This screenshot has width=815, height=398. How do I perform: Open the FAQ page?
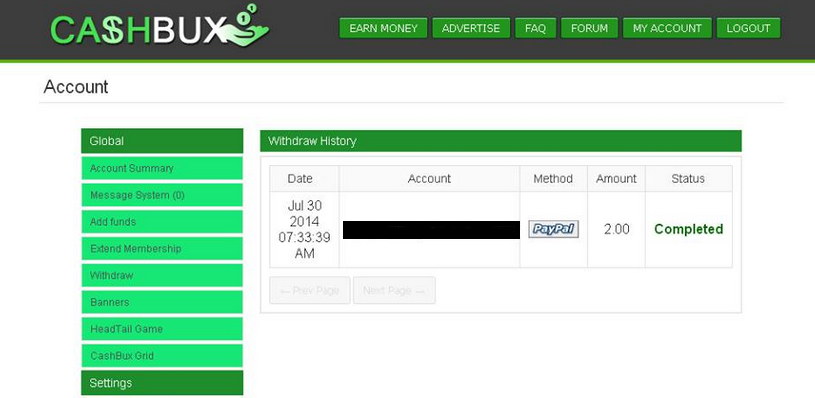pos(535,28)
